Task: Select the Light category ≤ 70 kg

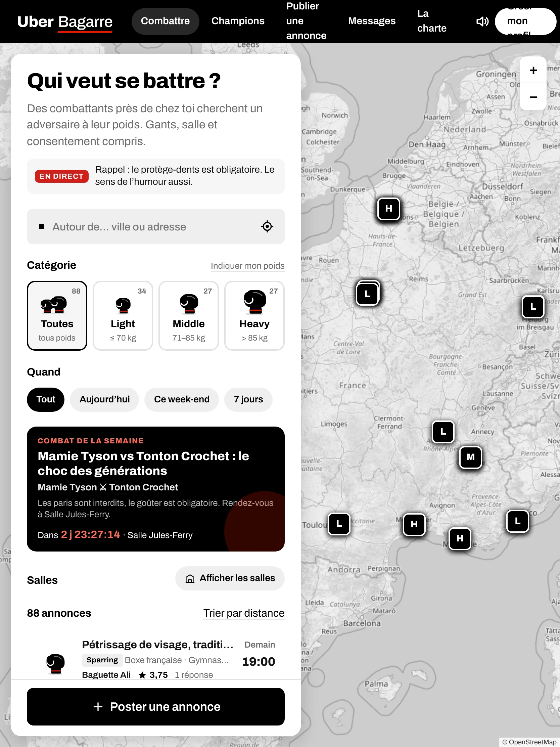Action: (123, 316)
